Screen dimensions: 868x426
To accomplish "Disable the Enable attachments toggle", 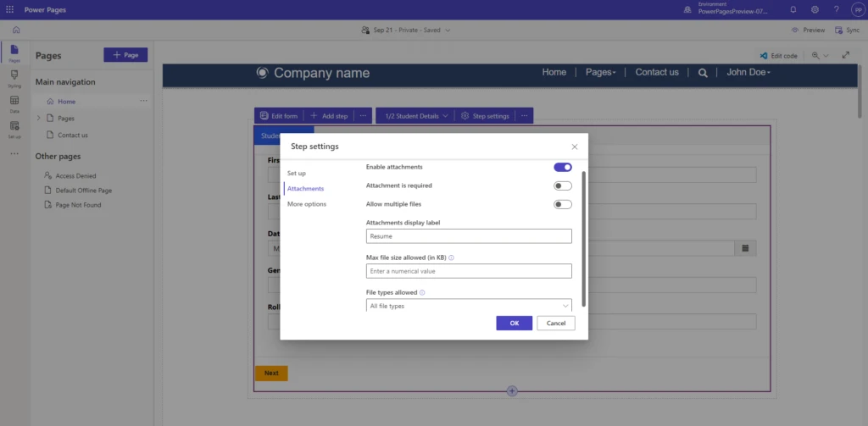I will click(x=562, y=168).
